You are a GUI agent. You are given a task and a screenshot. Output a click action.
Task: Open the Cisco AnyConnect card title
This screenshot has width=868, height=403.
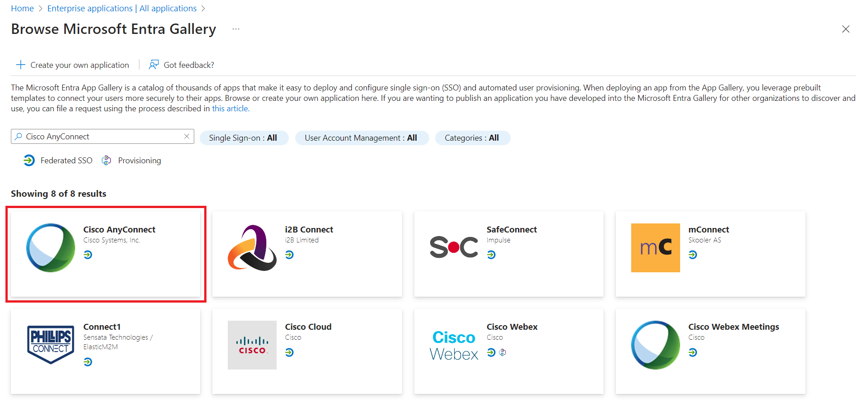pyautogui.click(x=119, y=229)
